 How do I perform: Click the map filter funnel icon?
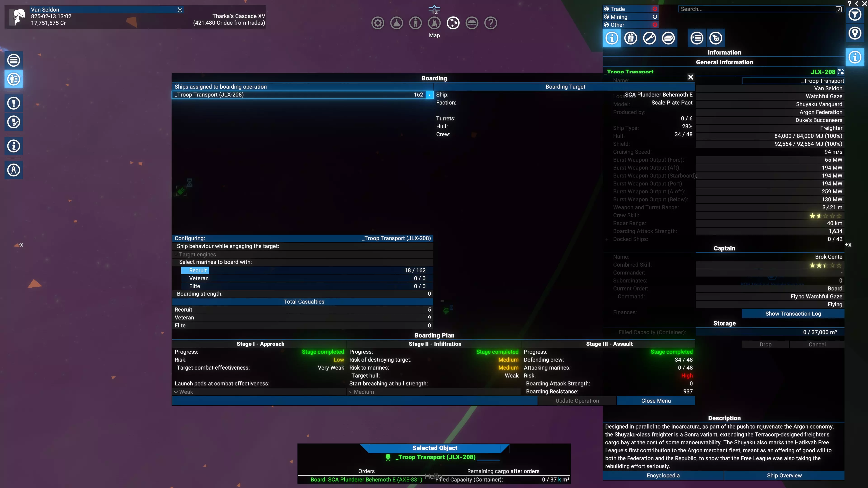tap(855, 14)
